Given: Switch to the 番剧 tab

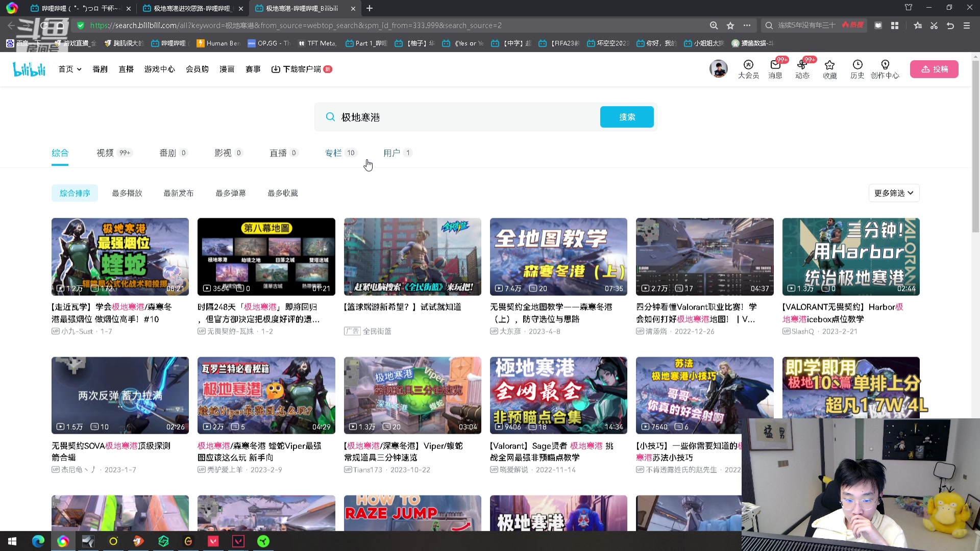Looking at the screenshot, I should coord(173,153).
